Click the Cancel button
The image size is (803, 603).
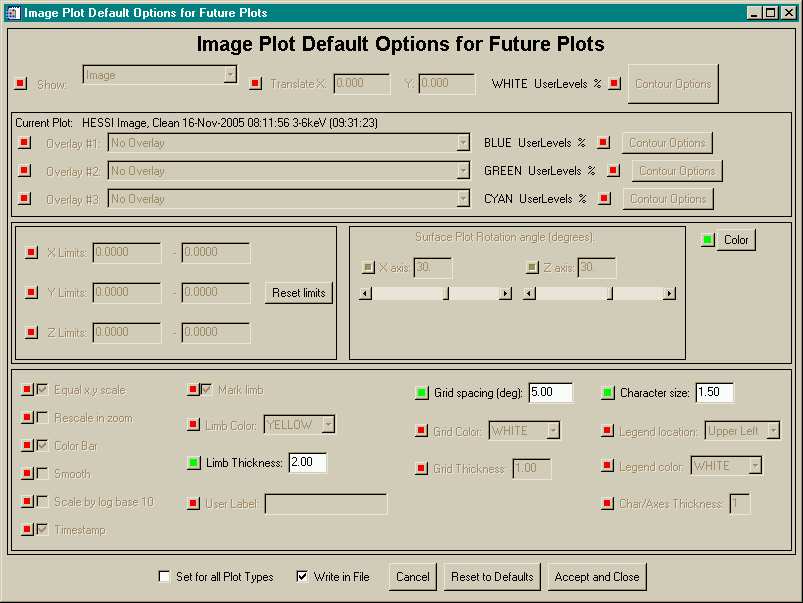(x=412, y=577)
